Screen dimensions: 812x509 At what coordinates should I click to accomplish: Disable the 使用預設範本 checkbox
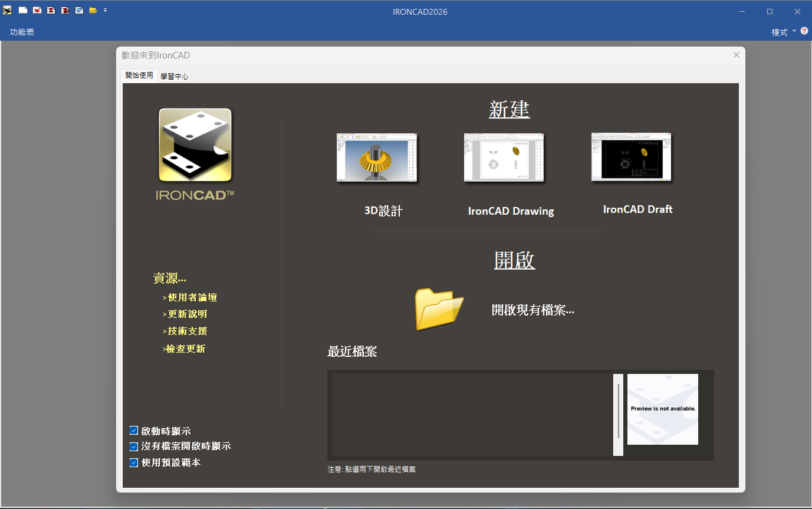point(134,462)
